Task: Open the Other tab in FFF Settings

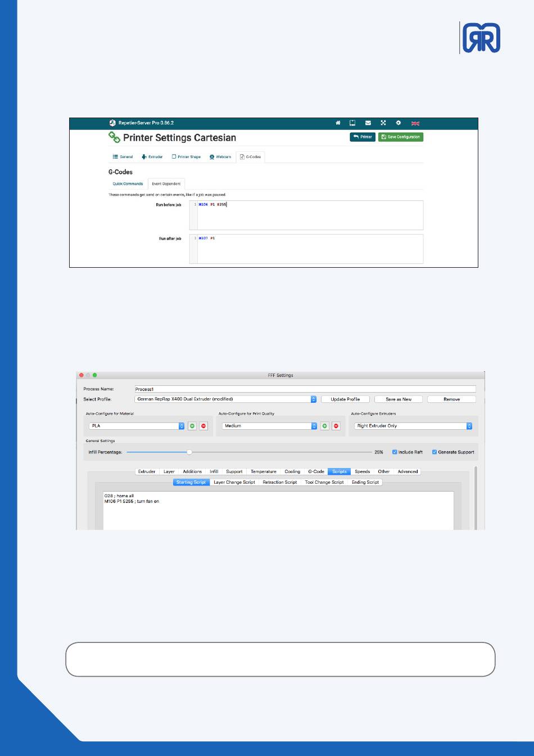Action: 384,471
